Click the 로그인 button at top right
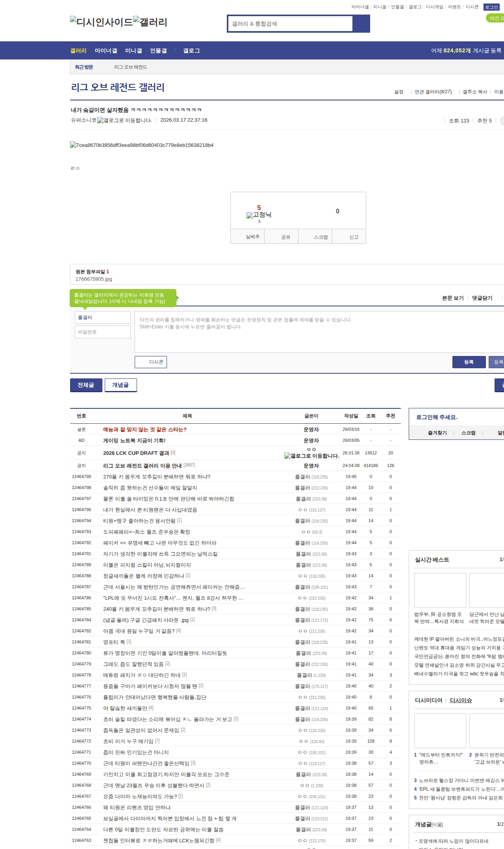 tap(491, 7)
